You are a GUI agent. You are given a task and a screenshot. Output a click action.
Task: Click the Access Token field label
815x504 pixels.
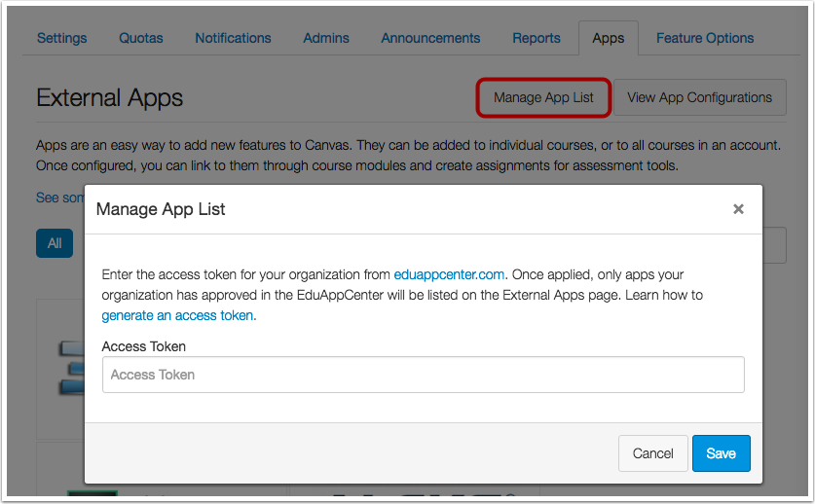tap(143, 346)
